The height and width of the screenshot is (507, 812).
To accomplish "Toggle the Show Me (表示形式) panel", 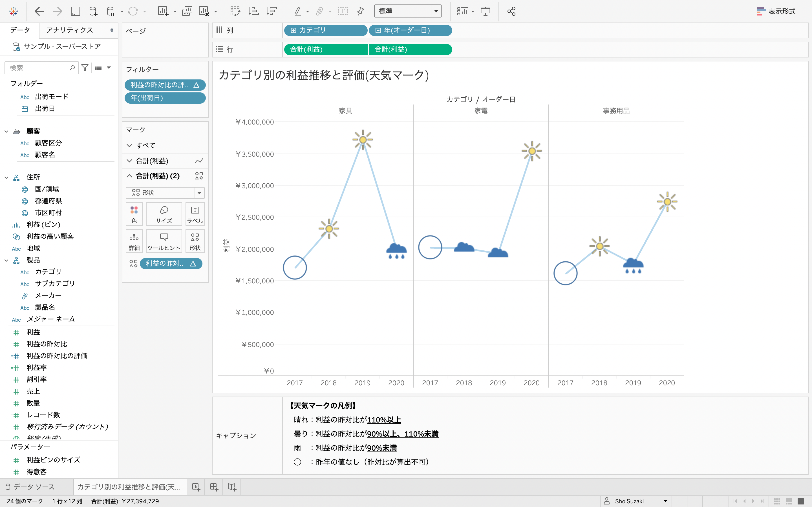I will tap(776, 11).
